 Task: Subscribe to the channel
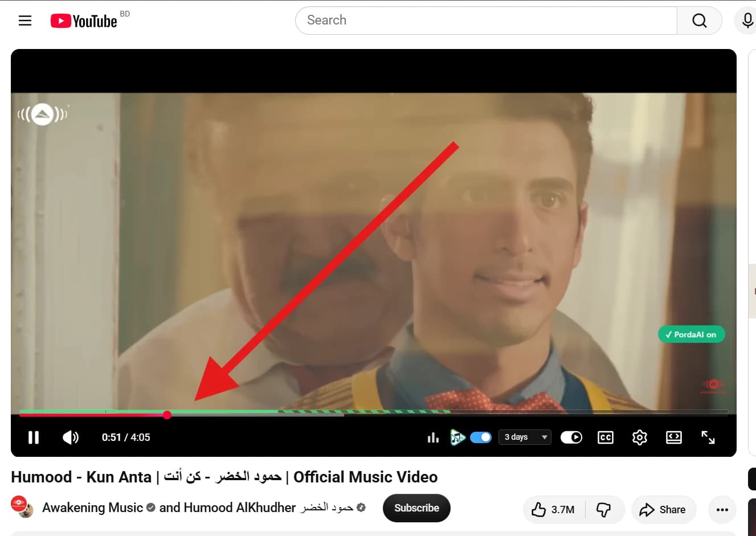(x=416, y=508)
